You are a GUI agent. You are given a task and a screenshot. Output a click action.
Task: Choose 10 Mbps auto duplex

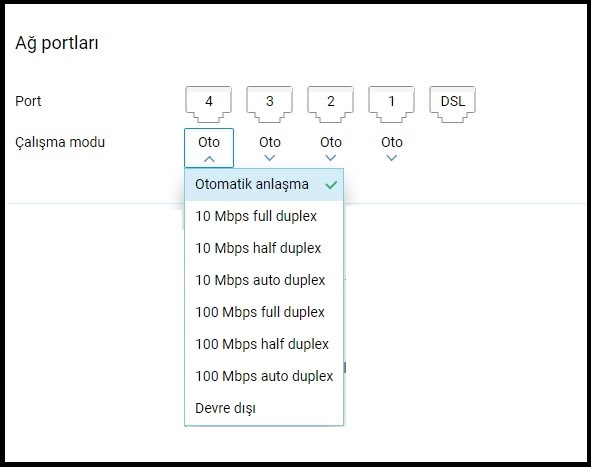pos(264,280)
